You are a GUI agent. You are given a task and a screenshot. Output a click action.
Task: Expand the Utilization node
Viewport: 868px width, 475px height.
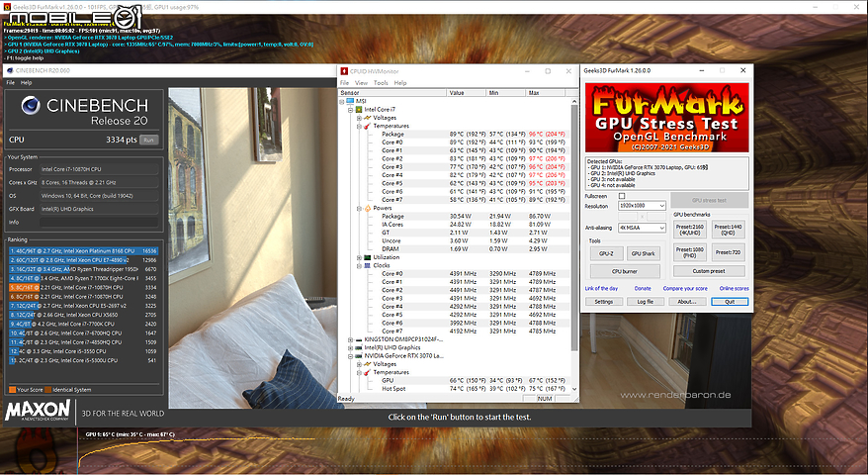359,257
